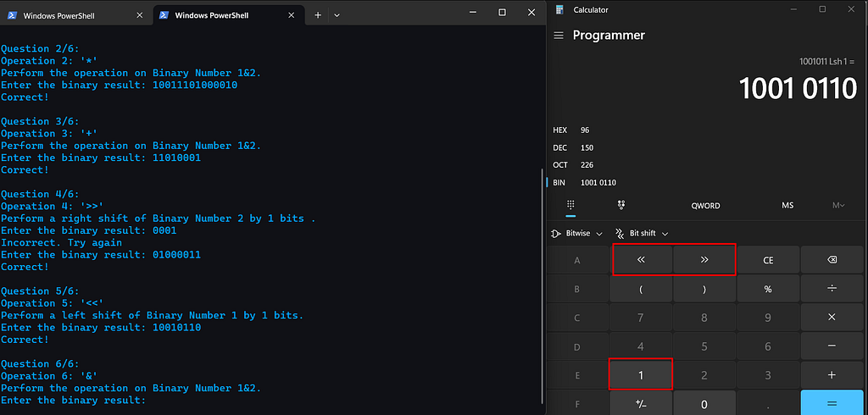This screenshot has width=868, height=415.
Task: Select the full keypad icon tab
Action: click(x=570, y=205)
